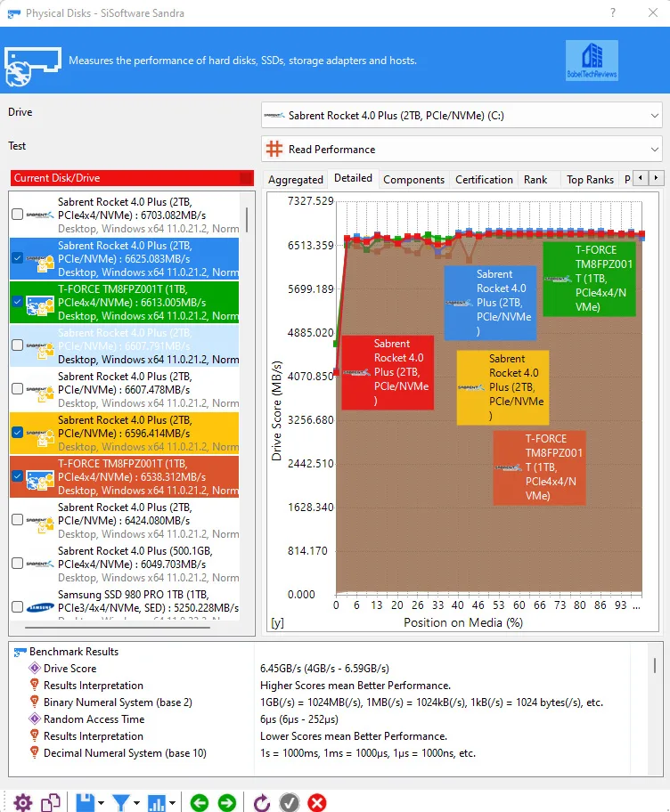
Task: Open the chart icon dropdown arrow
Action: tap(172, 803)
